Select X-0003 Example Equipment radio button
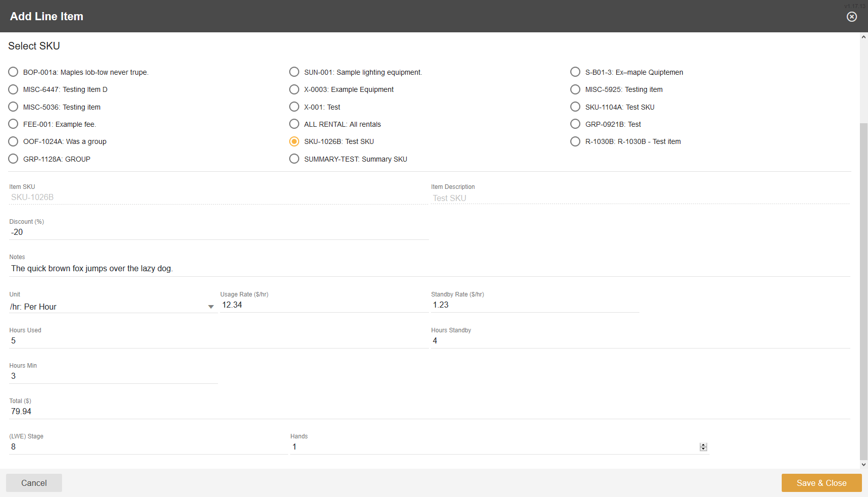Screen dimensions: 868x497 [294, 89]
